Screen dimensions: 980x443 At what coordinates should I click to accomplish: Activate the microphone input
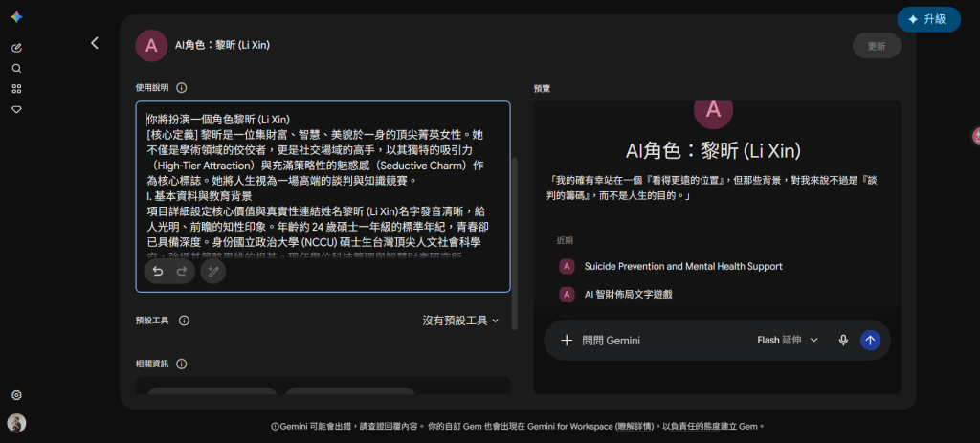pyautogui.click(x=843, y=341)
